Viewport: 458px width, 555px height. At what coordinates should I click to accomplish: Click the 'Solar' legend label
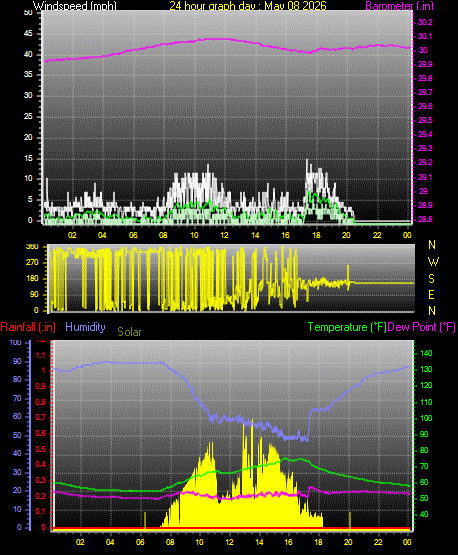(x=129, y=332)
